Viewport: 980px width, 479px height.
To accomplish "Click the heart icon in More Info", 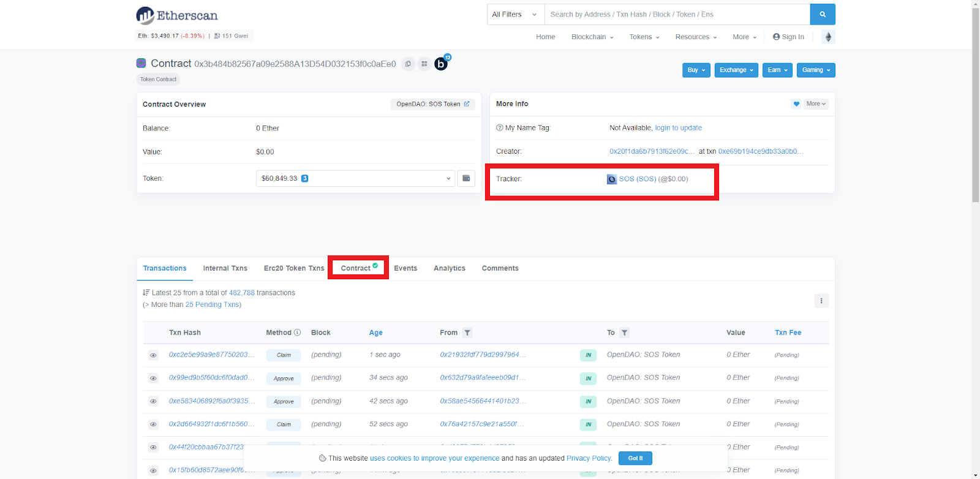I will (796, 104).
